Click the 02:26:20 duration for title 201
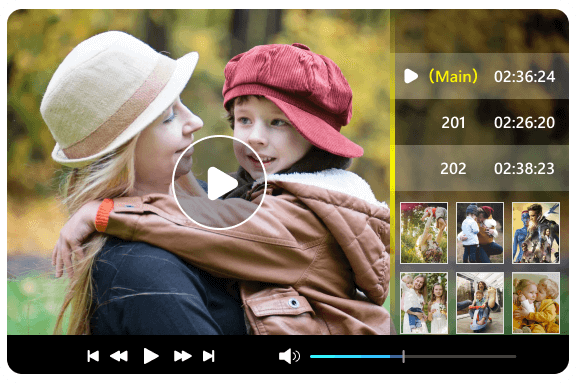 pos(524,123)
